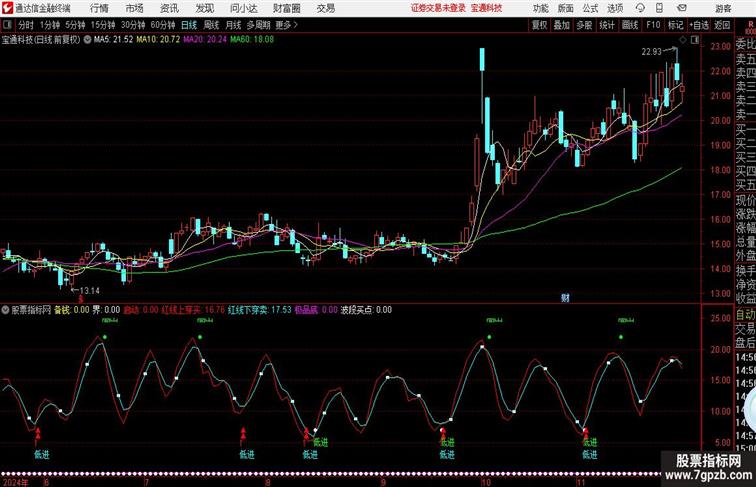Expand the main chart indicator dropdown

tap(87, 40)
